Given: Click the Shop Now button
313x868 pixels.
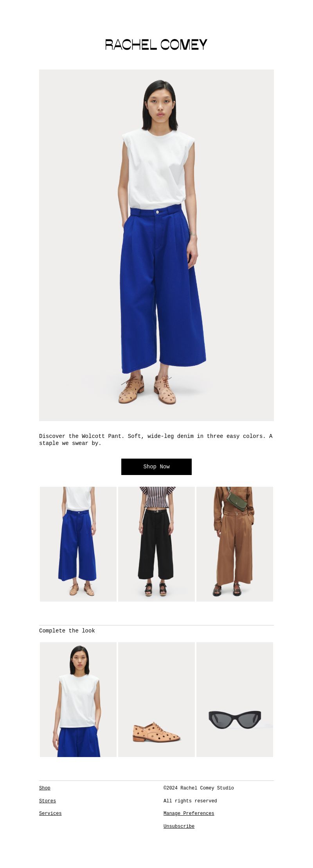Looking at the screenshot, I should (156, 467).
